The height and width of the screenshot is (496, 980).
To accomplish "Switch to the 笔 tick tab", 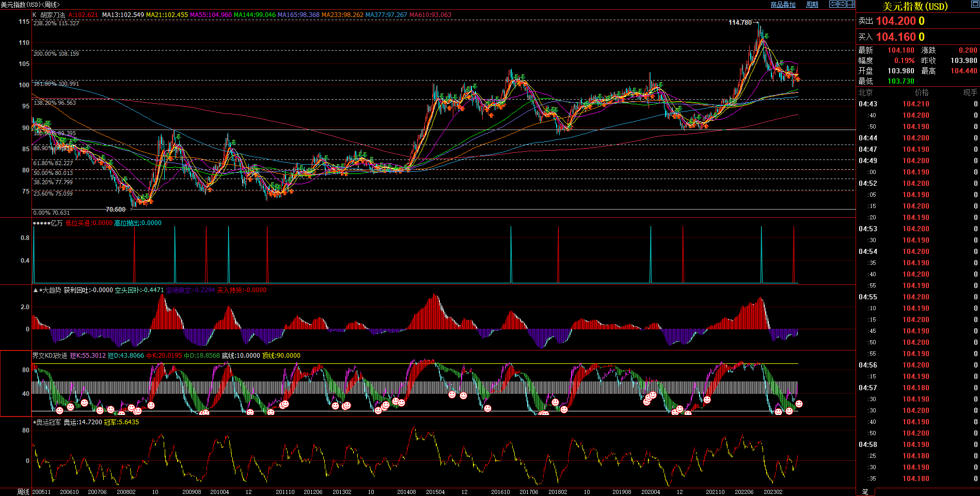I will tap(865, 492).
